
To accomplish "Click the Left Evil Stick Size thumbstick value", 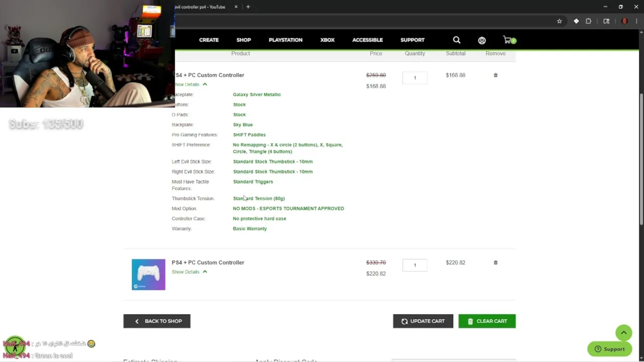I will [273, 161].
